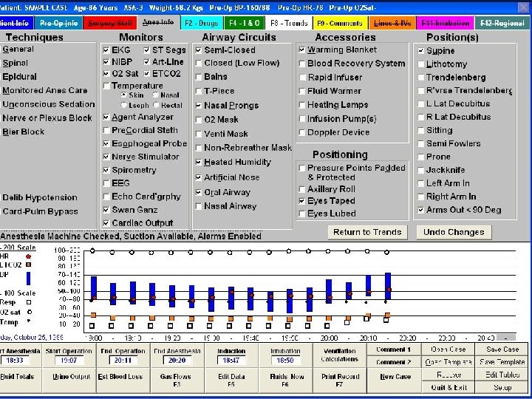The image size is (532, 399).
Task: Click Print Record F7 button
Action: 340,380
